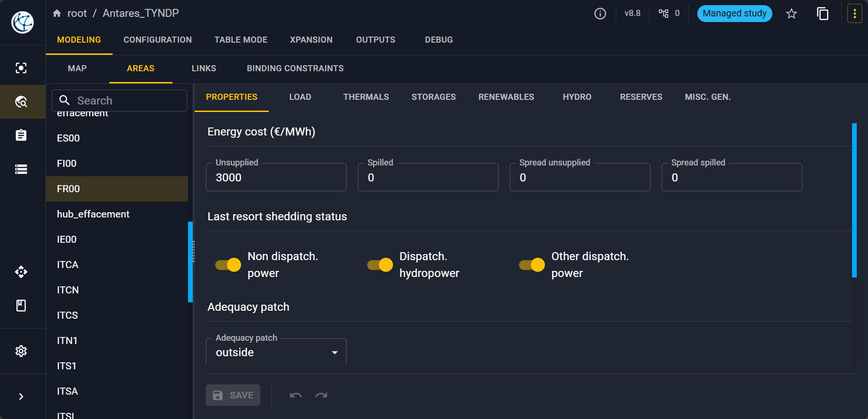This screenshot has height=419, width=868.
Task: Switch to MAP sub-tab
Action: coord(77,68)
